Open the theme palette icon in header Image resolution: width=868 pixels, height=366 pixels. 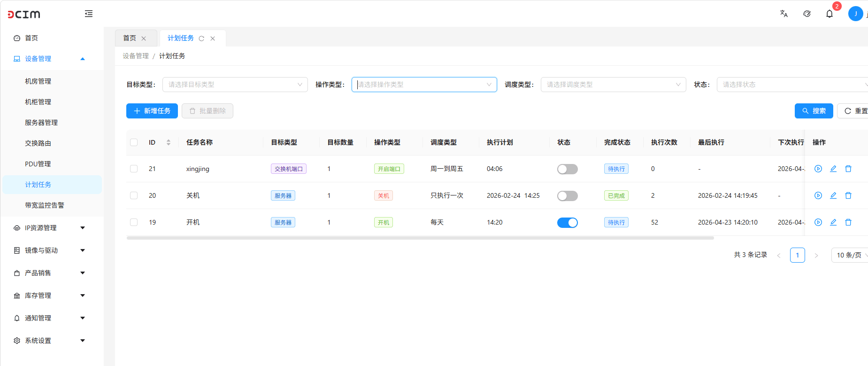click(x=807, y=14)
